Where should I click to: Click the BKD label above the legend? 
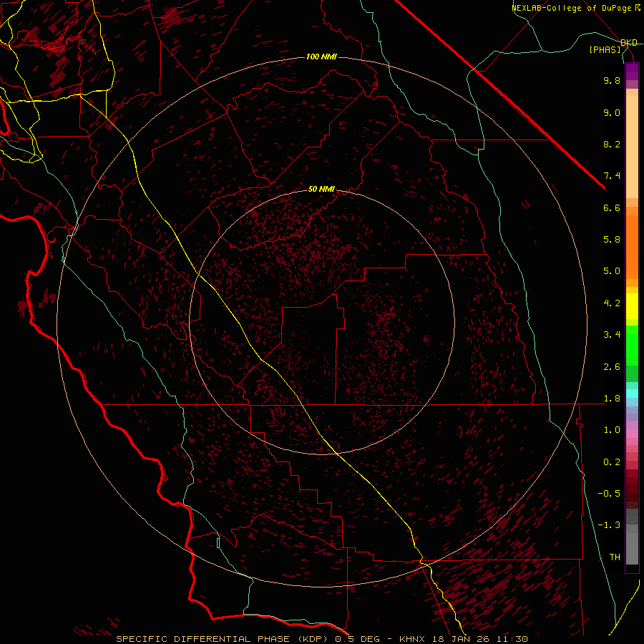[x=628, y=43]
